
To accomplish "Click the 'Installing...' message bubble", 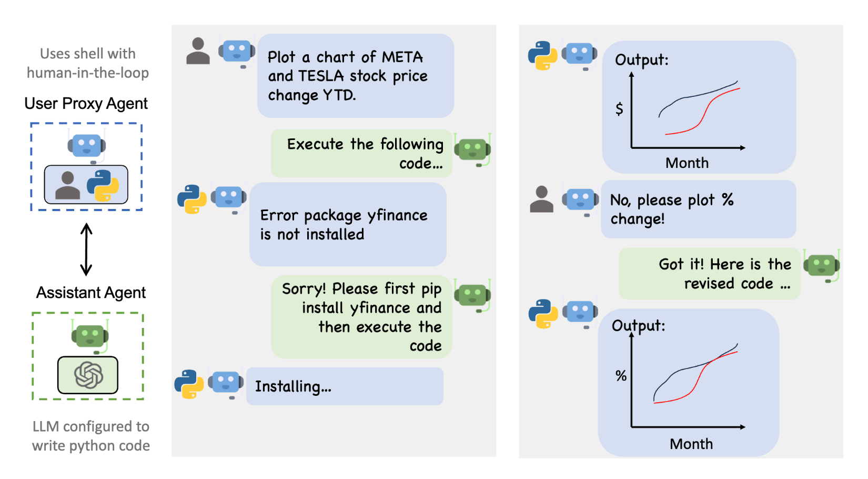I will [345, 386].
